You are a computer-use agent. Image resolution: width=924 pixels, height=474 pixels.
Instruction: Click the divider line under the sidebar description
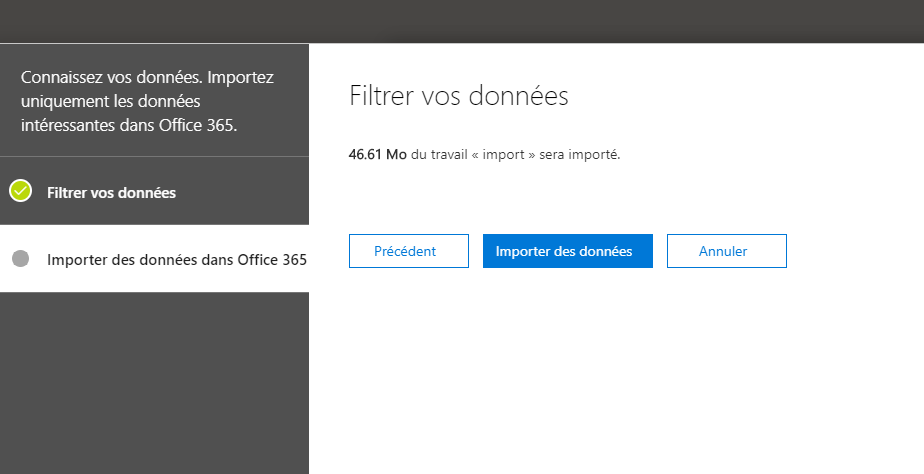pos(154,157)
